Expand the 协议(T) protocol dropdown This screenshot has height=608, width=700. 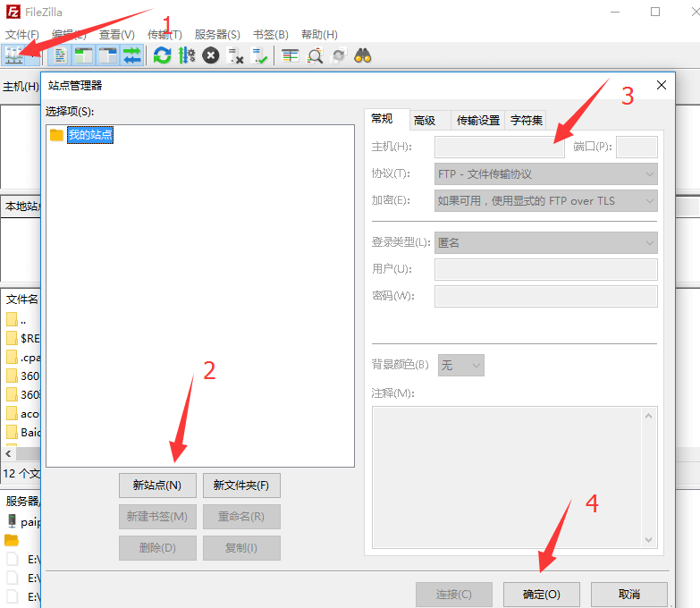pyautogui.click(x=545, y=174)
